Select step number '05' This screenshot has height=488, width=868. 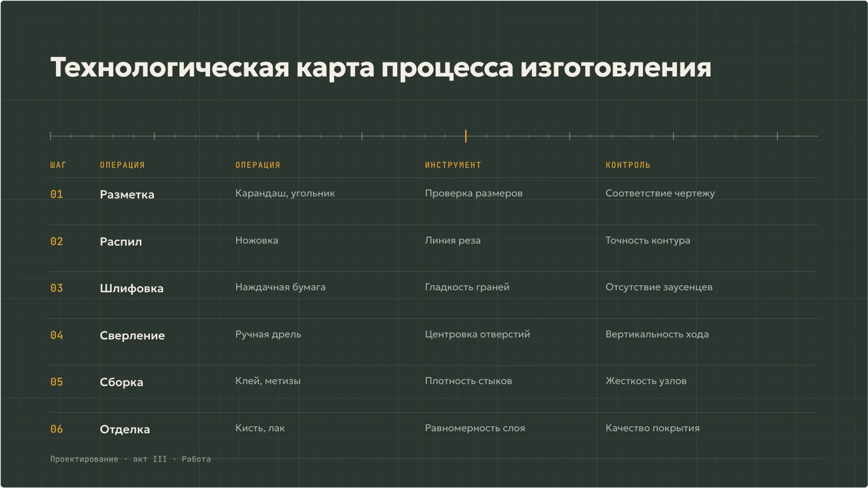click(57, 382)
